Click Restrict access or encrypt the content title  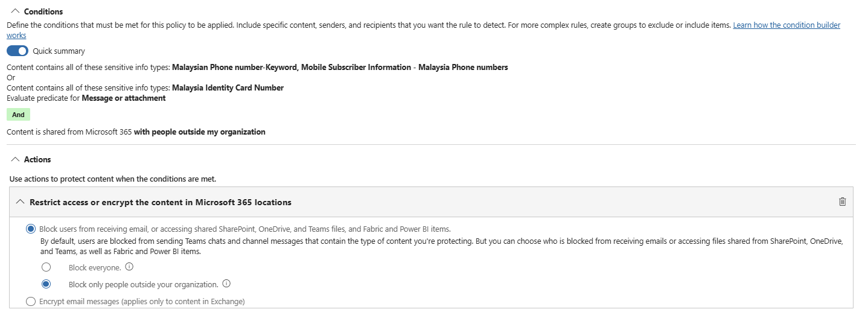point(161,202)
